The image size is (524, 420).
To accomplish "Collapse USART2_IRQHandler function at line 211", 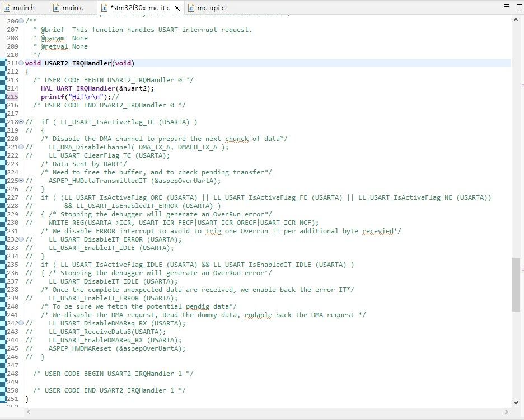I will (x=21, y=63).
